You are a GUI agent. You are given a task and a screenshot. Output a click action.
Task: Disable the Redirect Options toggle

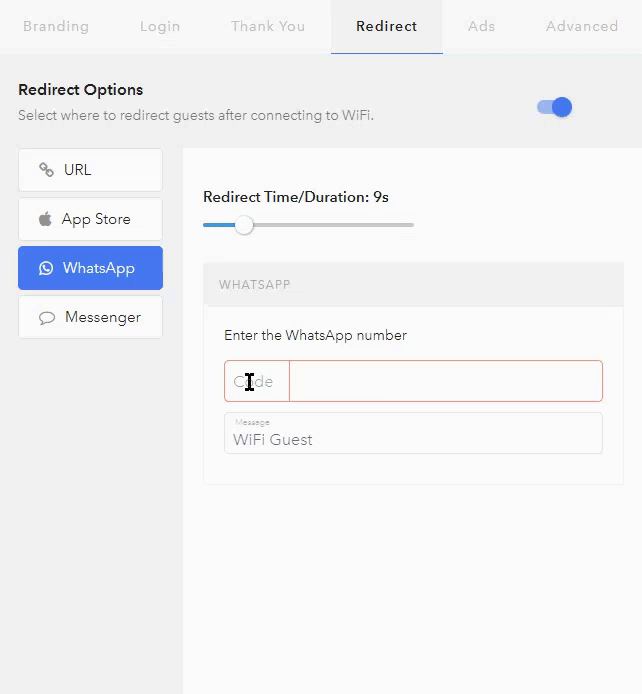pyautogui.click(x=554, y=107)
